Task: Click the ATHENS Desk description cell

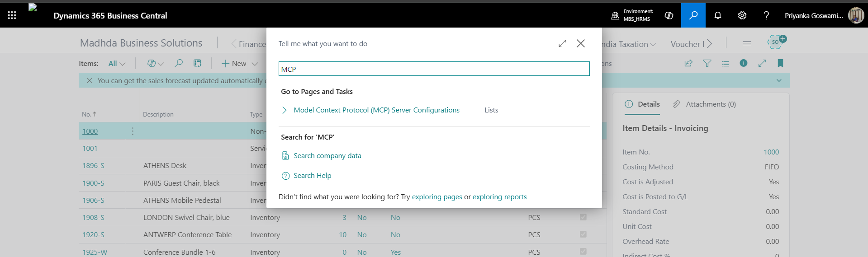Action: click(165, 166)
